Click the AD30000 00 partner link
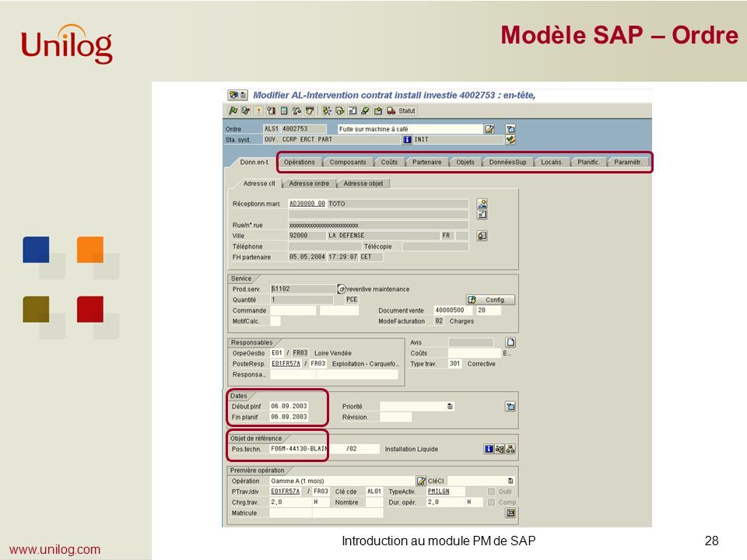747x560 pixels. [x=307, y=204]
